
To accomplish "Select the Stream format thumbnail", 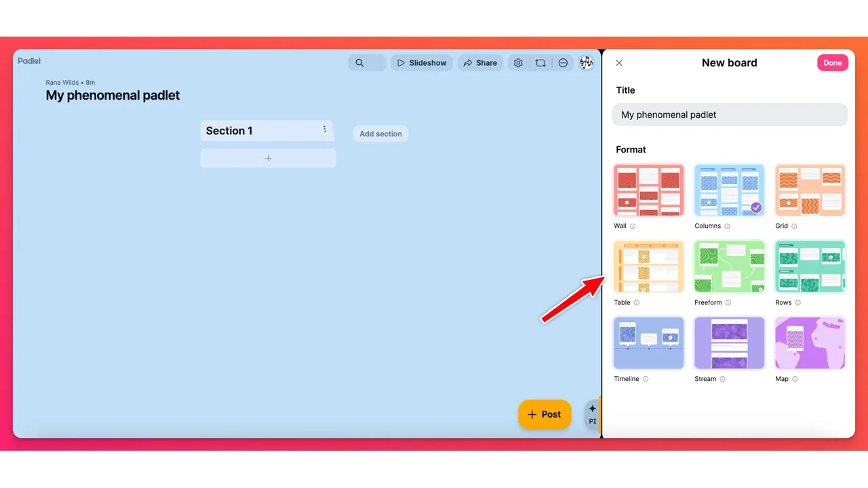I will pos(730,343).
